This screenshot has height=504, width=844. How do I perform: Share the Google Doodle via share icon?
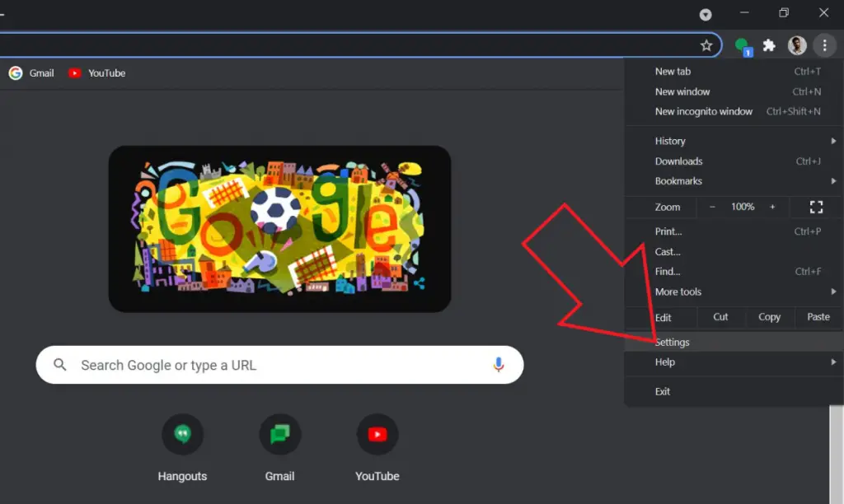420,283
